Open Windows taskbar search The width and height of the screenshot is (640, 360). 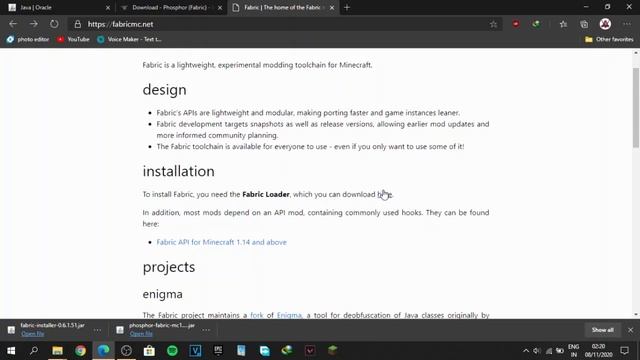pyautogui.click(x=34, y=350)
